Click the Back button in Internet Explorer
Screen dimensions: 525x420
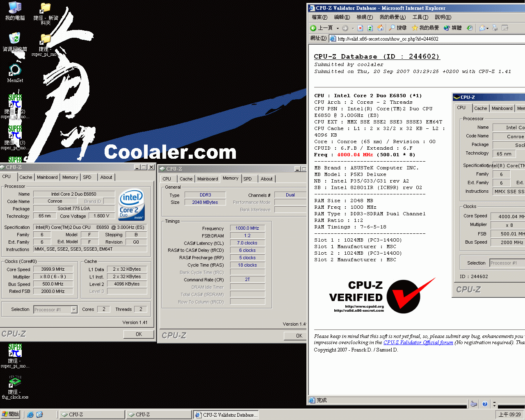click(x=322, y=28)
